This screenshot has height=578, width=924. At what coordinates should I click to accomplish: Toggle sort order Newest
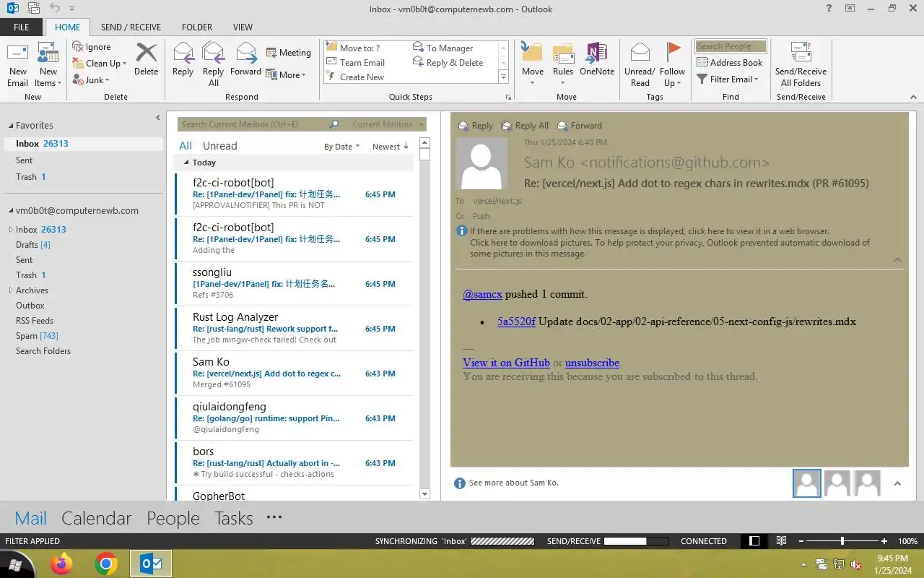pos(391,147)
